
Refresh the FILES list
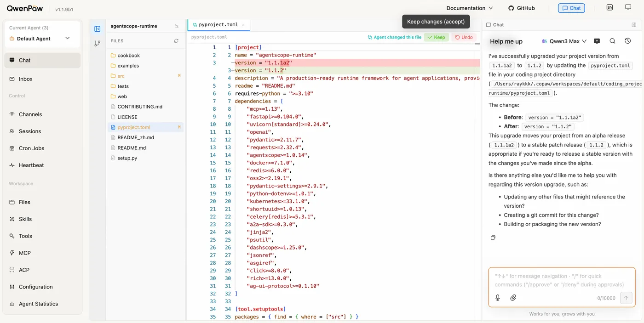pos(176,41)
